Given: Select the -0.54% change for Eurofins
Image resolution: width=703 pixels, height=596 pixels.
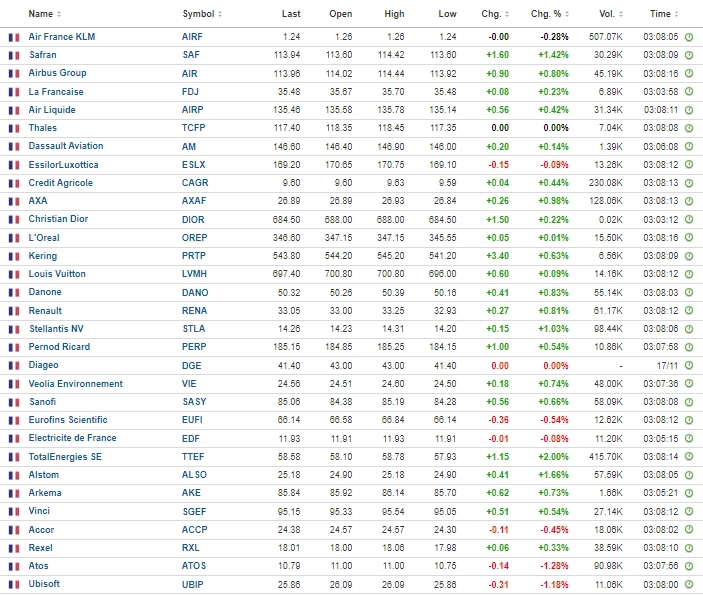Looking at the screenshot, I should [554, 420].
